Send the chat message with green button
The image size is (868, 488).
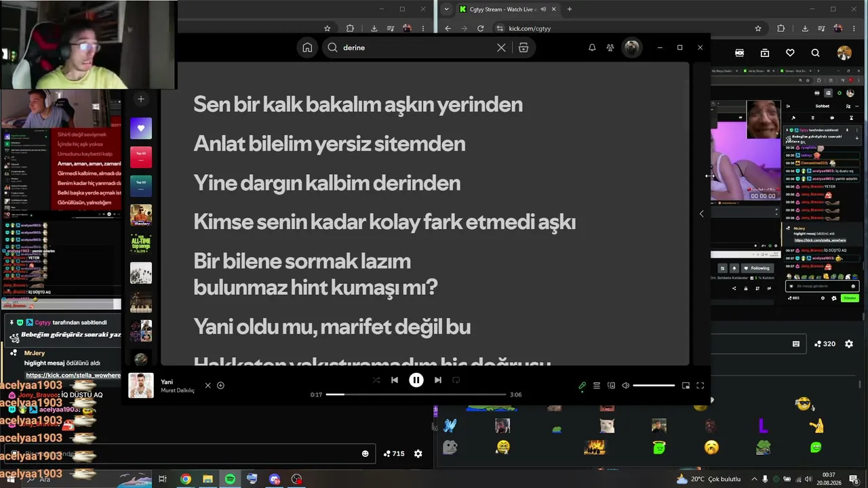coord(850,298)
